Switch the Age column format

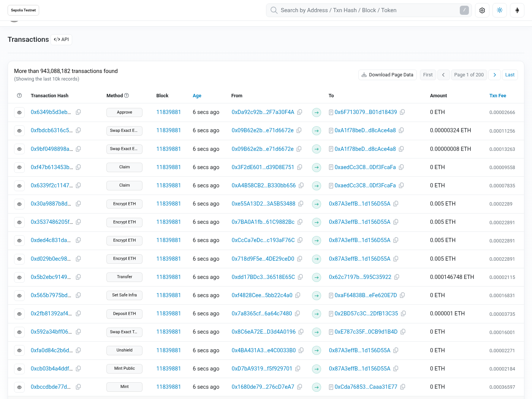[197, 96]
